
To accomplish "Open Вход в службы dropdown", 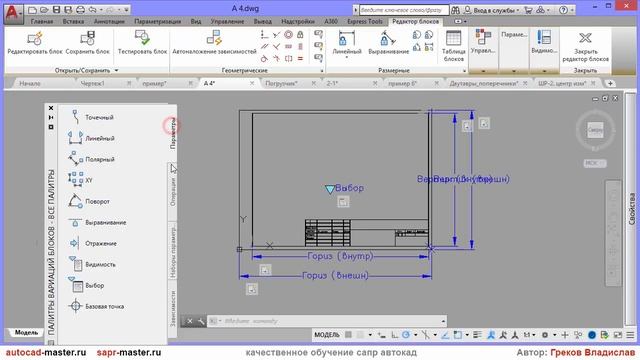I will (493, 10).
